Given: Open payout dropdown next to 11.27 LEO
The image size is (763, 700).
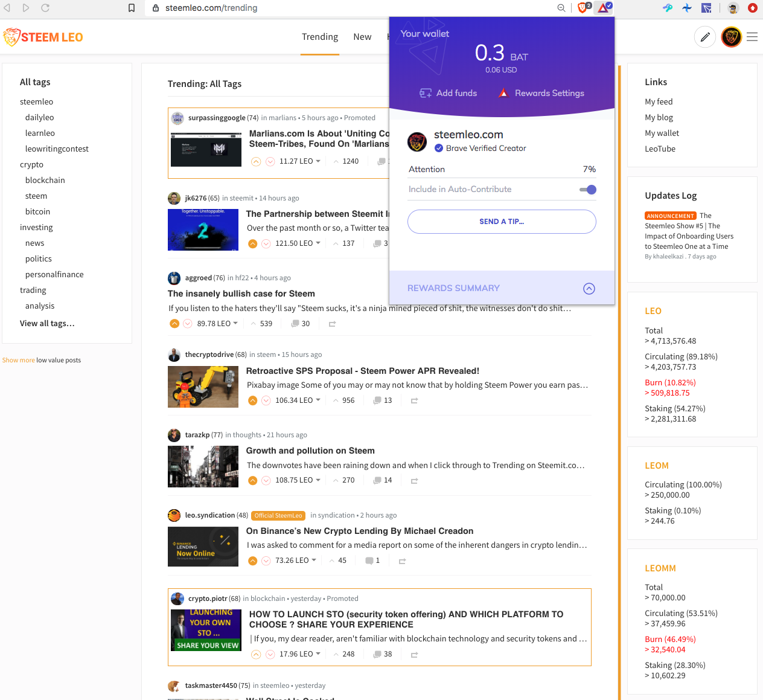Looking at the screenshot, I should [x=318, y=161].
